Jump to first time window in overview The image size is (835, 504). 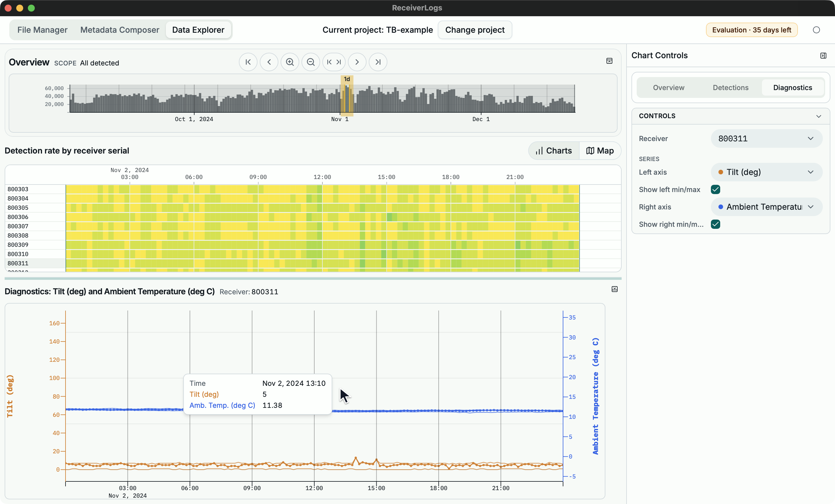click(248, 62)
